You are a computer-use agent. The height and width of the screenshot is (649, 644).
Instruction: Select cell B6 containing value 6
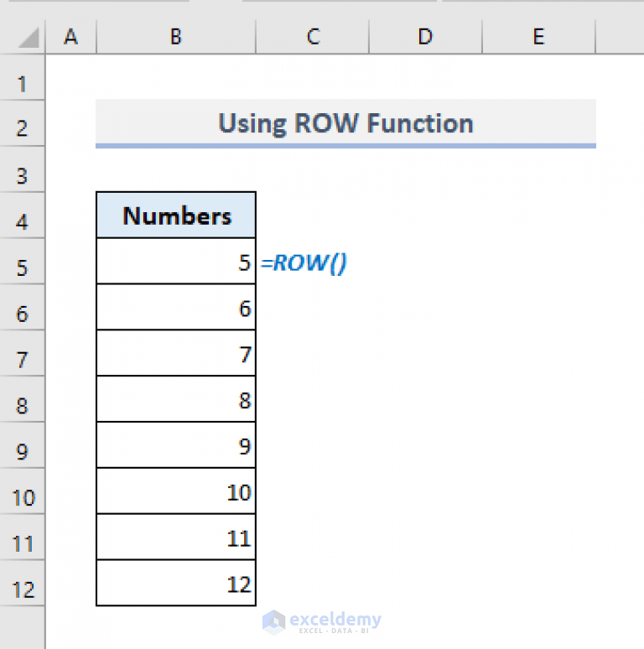[176, 307]
